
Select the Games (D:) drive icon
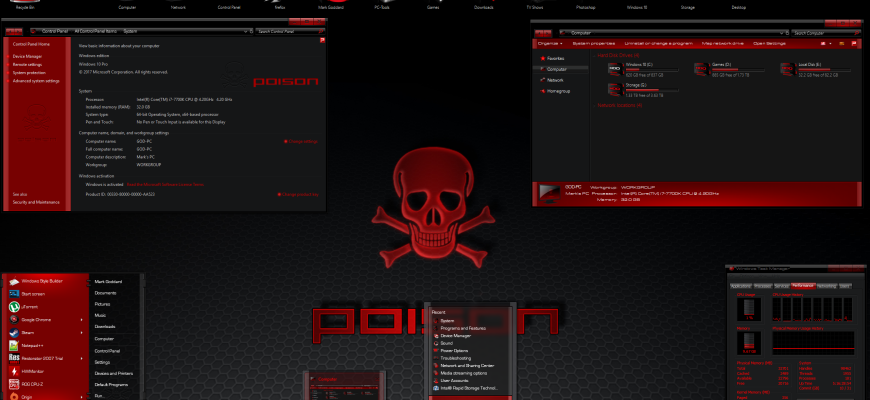tap(702, 69)
